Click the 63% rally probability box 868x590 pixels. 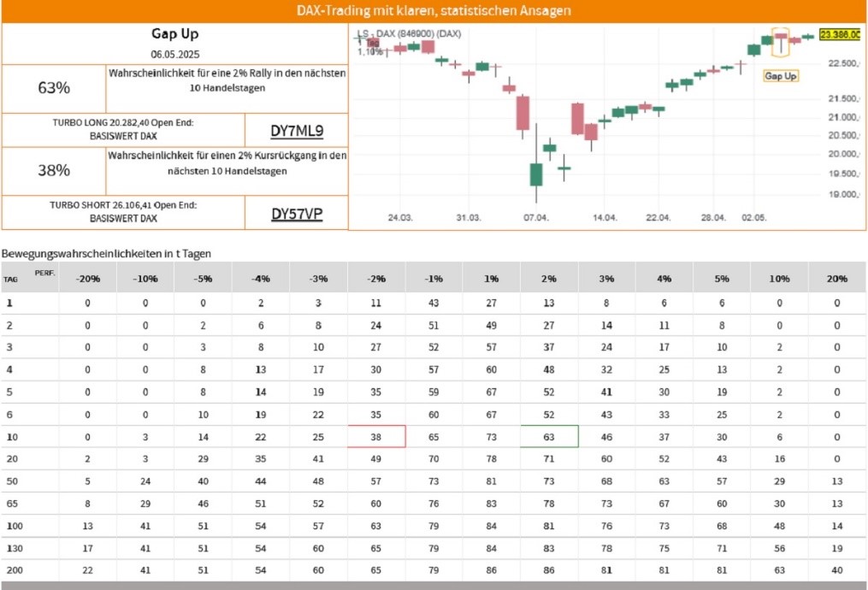pos(54,88)
